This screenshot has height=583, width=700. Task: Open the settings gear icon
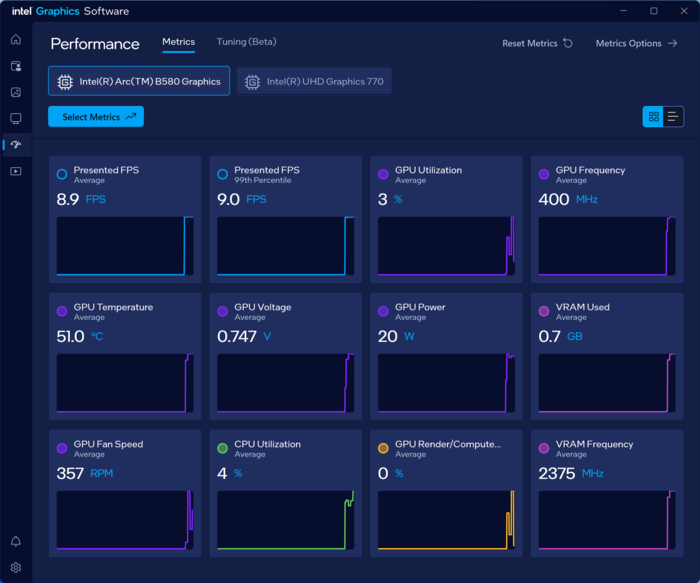(x=16, y=567)
